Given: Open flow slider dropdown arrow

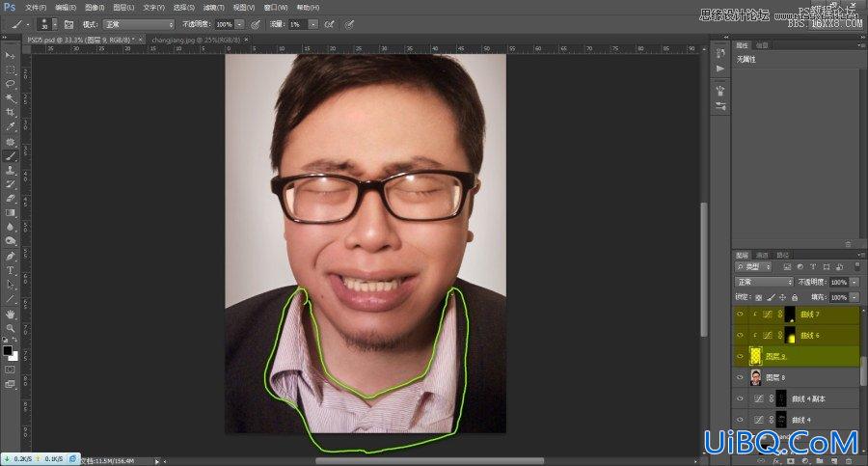Looking at the screenshot, I should tap(313, 24).
